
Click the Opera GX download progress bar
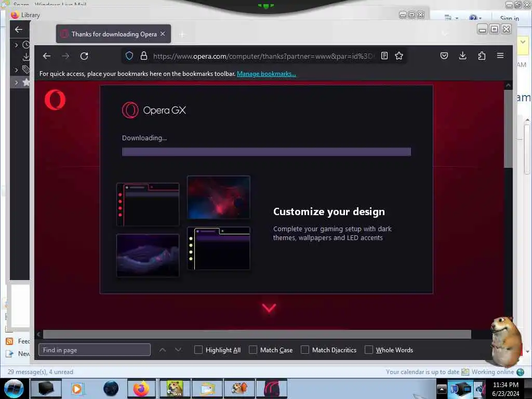pos(267,152)
